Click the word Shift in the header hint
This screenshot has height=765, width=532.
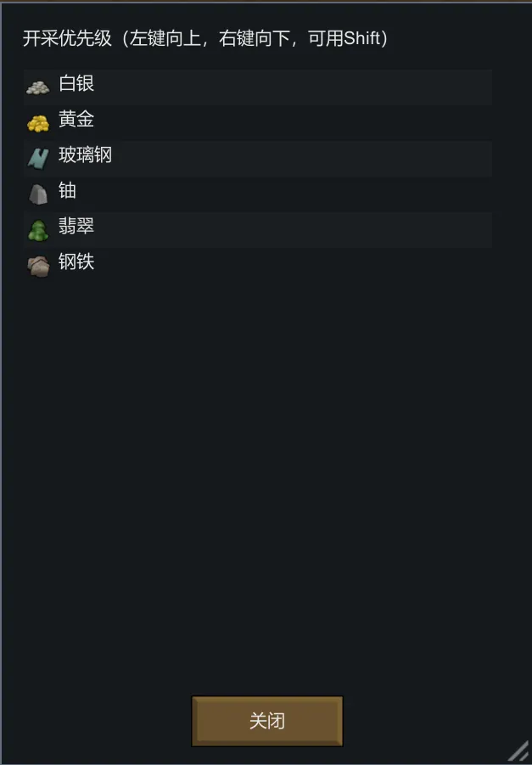click(x=361, y=39)
